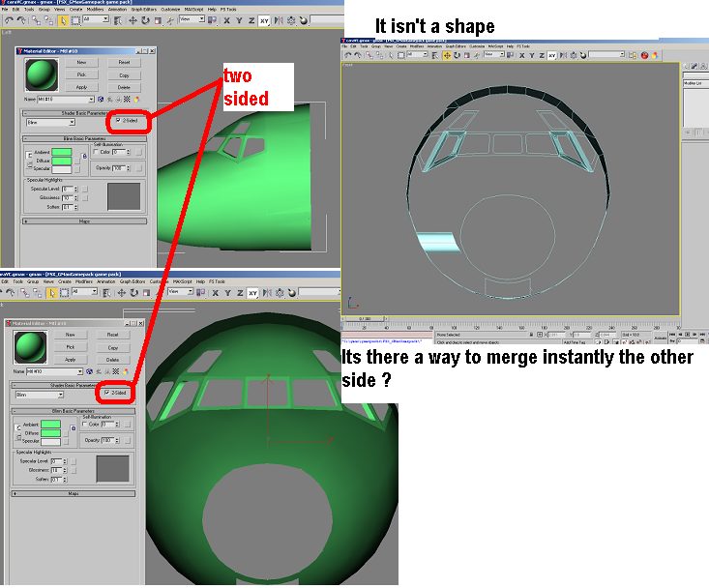Viewport: 709px width, 588px height.
Task: Click Move tool in bottom-left gmax toolbar
Action: tap(121, 293)
